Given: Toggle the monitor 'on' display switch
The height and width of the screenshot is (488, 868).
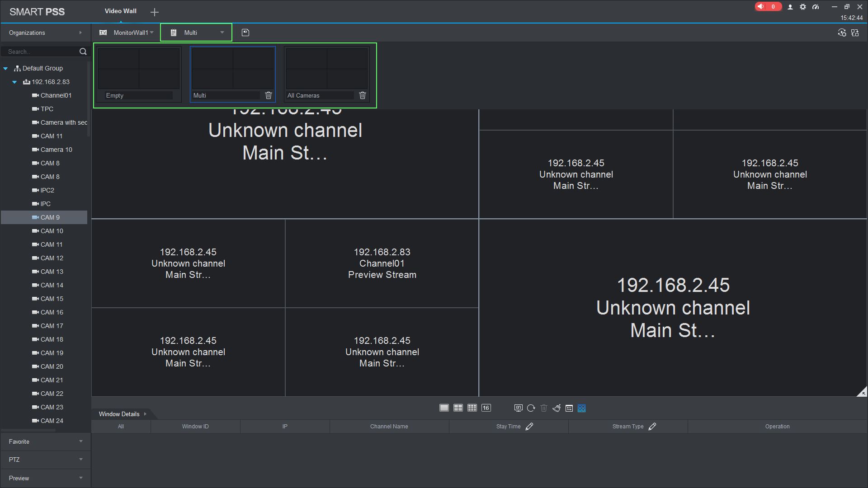Looking at the screenshot, I should pos(519,408).
